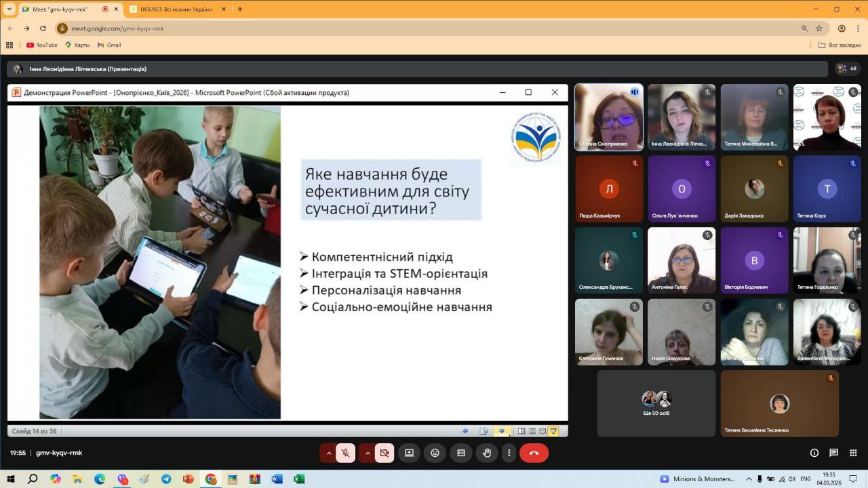Start slideshow from the PowerPoint status bar

[553, 430]
